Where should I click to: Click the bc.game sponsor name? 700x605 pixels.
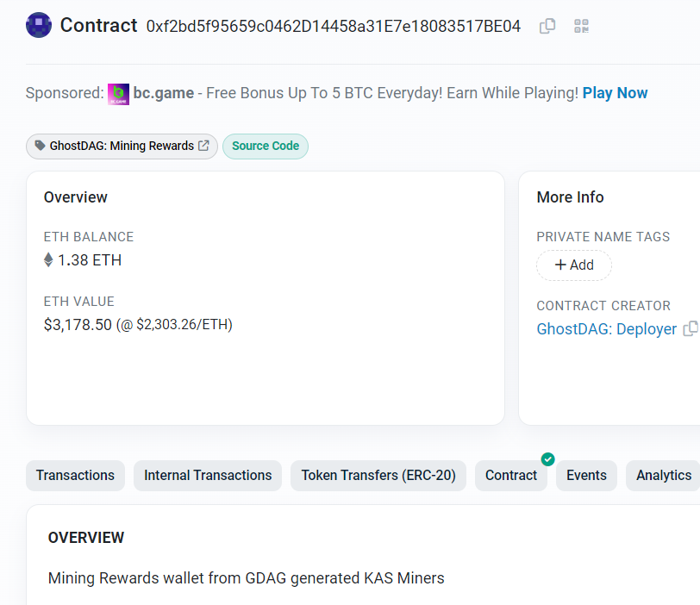(x=164, y=93)
